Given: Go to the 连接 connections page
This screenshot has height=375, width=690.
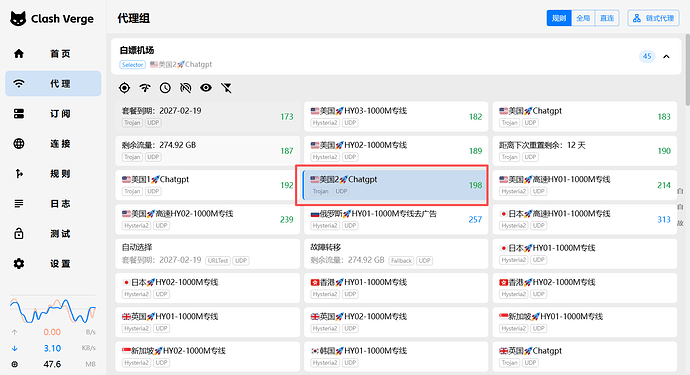Looking at the screenshot, I should (53, 143).
